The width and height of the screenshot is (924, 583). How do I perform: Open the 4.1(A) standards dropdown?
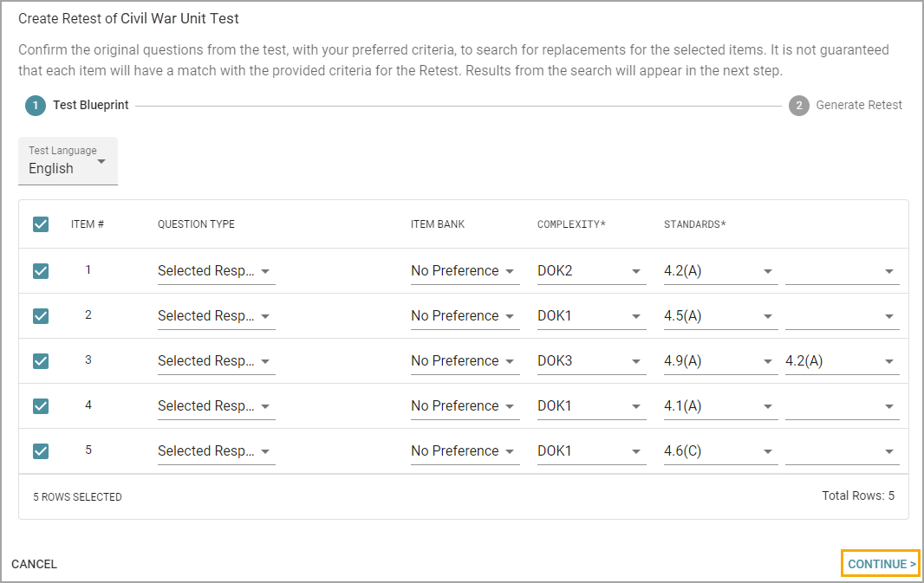click(x=720, y=406)
